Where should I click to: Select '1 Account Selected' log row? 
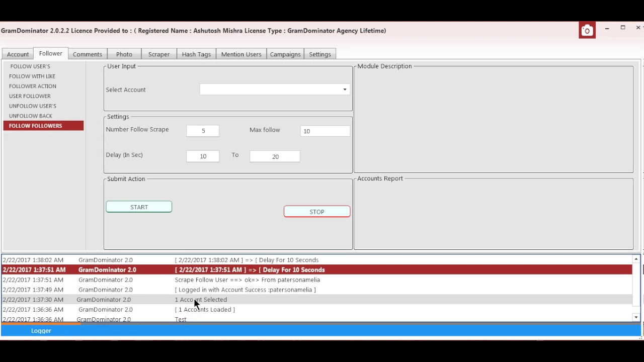tap(316, 300)
